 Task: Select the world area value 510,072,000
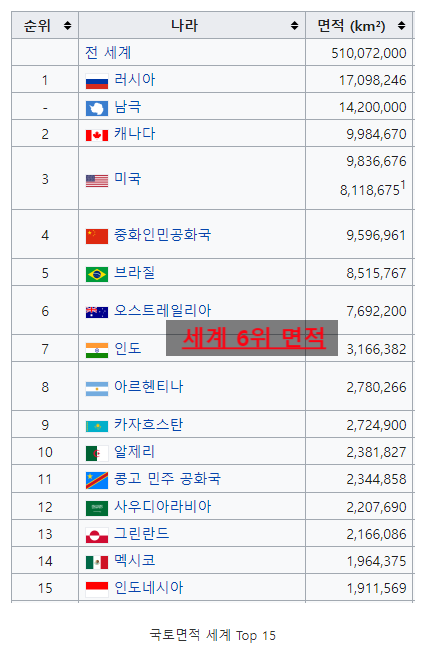[x=369, y=53]
